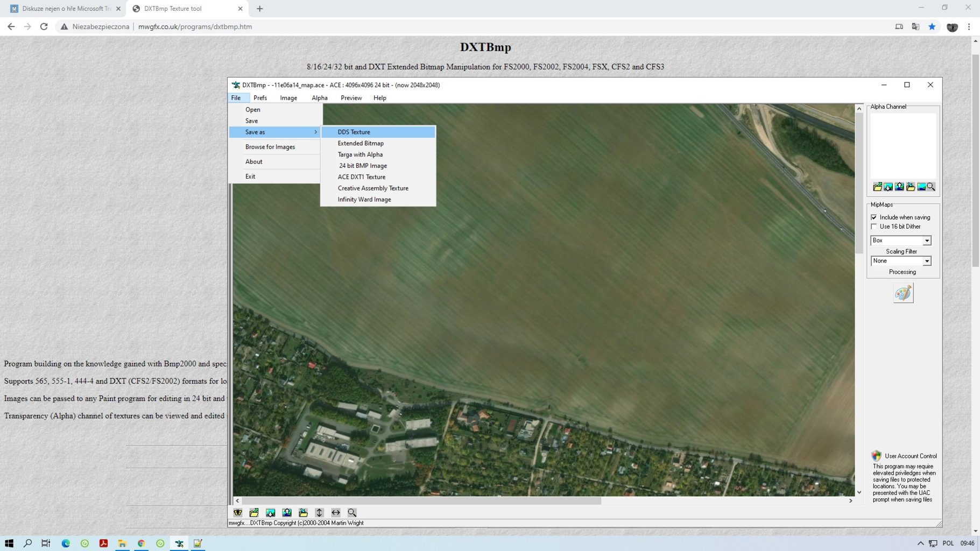Click the magnifier zoom icon in bottom toolbar
This screenshot has height=551, width=980.
coord(352,512)
